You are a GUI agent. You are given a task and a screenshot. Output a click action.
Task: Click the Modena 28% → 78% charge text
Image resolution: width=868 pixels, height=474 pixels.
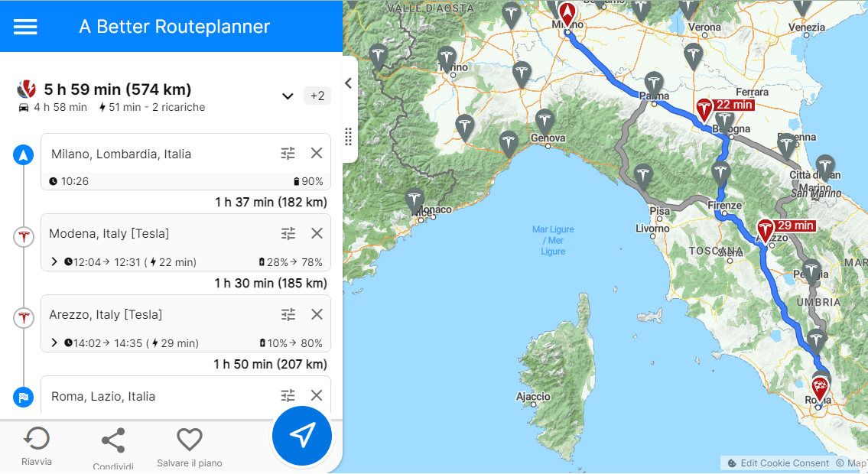(291, 262)
